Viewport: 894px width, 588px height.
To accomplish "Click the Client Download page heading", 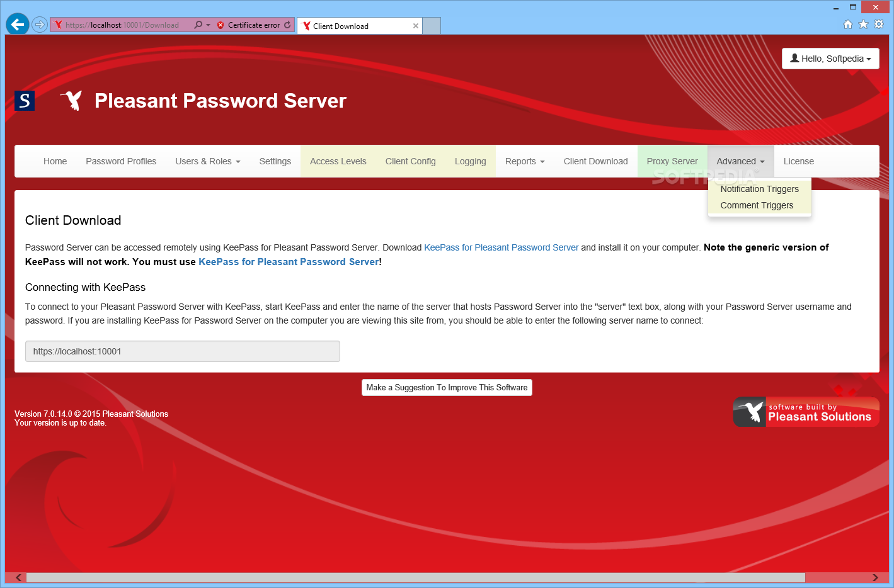I will click(73, 220).
